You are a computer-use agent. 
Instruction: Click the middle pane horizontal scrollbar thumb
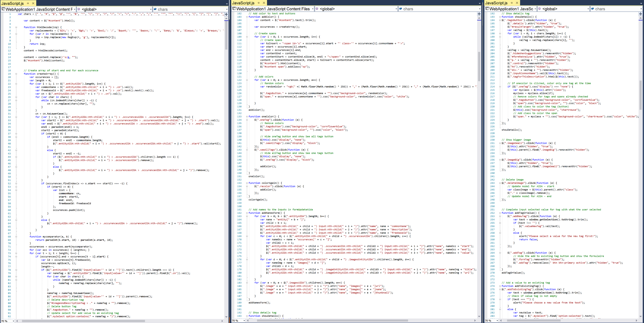333,320
